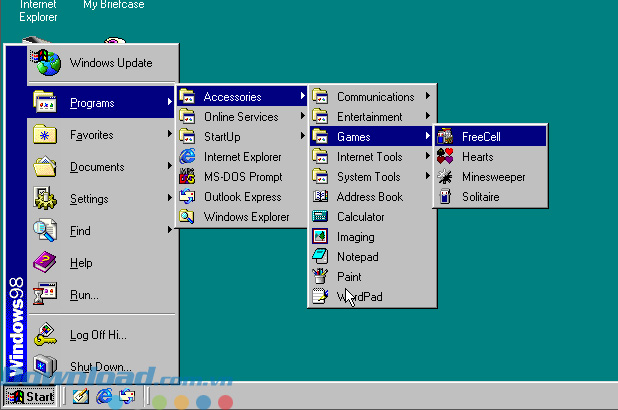Choose Hearts from Games menu
618x410 pixels.
pos(491,157)
